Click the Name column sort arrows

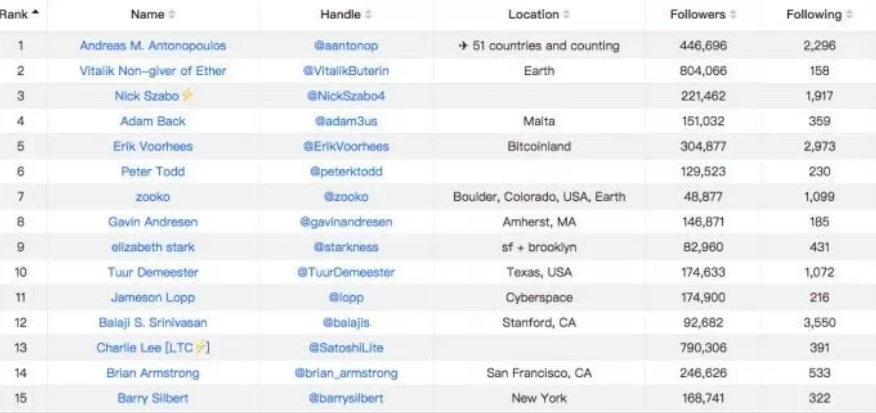[172, 15]
